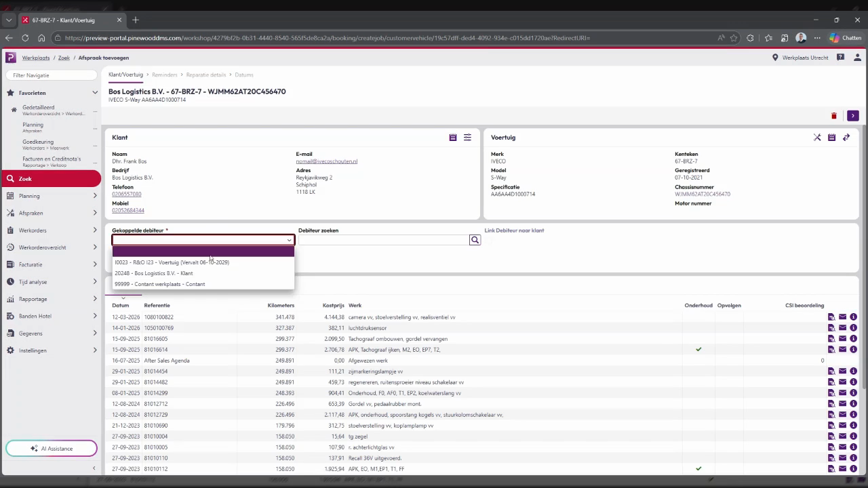868x488 pixels.
Task: View document for 1080100822 row
Action: 831,317
